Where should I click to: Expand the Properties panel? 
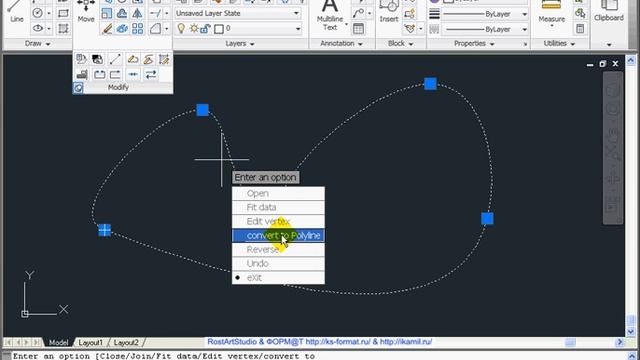tap(474, 43)
